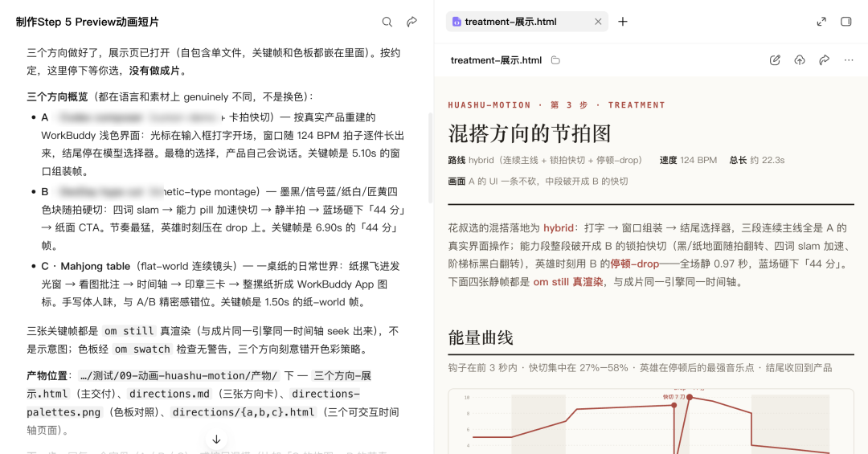Click the treatment-展示.html filename in preview header
This screenshot has width=868, height=454.
pos(496,60)
